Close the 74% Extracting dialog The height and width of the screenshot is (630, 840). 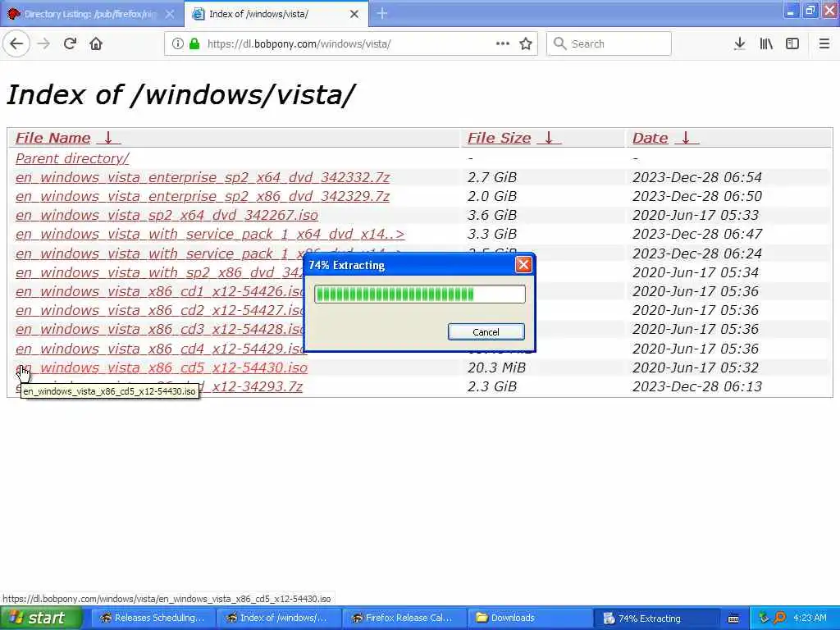[x=523, y=265]
